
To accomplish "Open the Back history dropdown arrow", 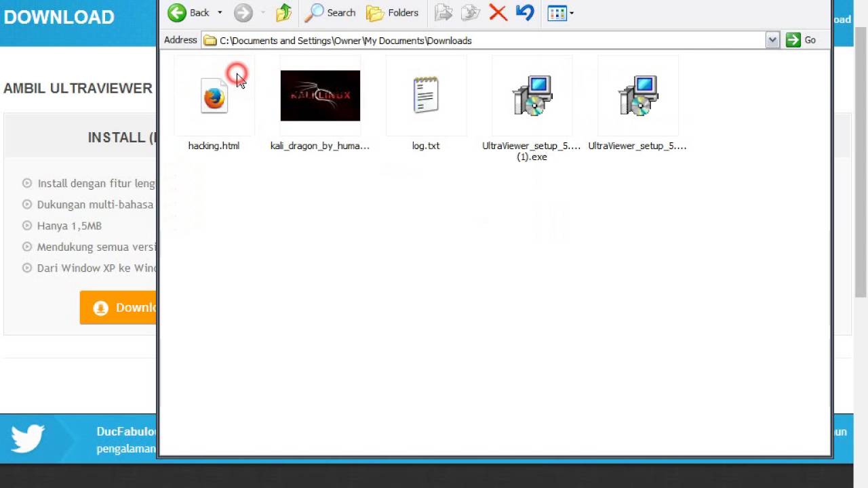I will tap(220, 12).
